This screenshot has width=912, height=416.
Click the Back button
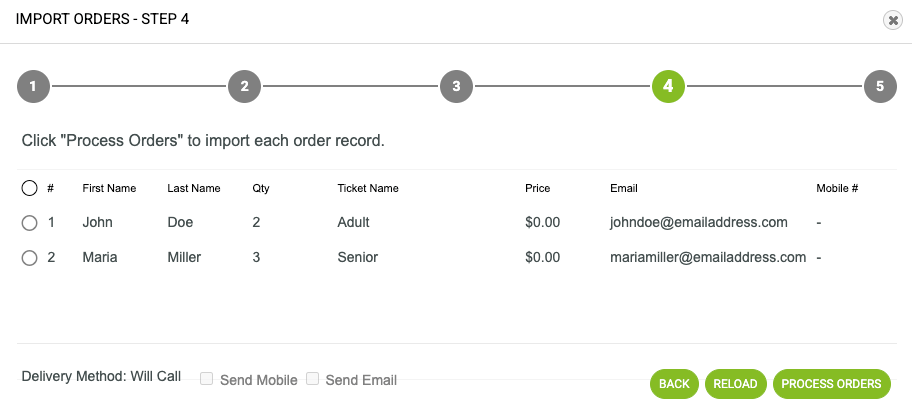(x=674, y=384)
